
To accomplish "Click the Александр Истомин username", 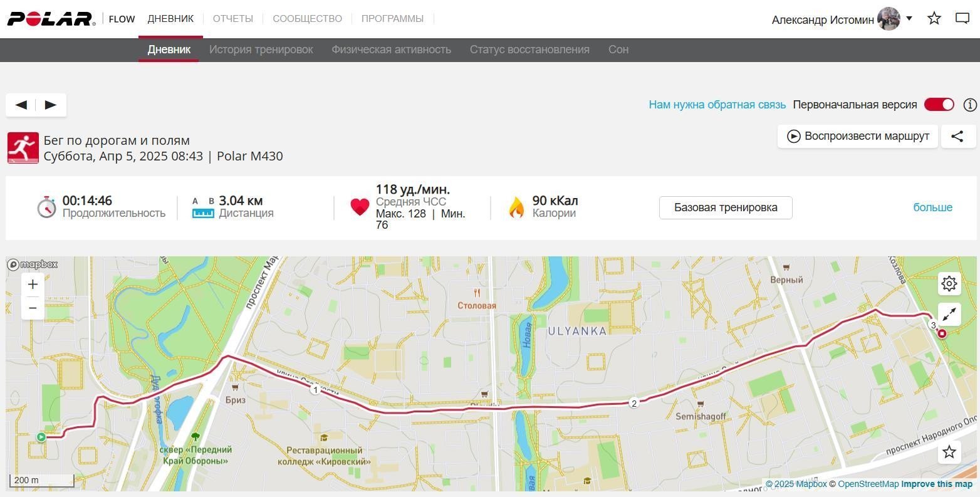I will coord(823,19).
